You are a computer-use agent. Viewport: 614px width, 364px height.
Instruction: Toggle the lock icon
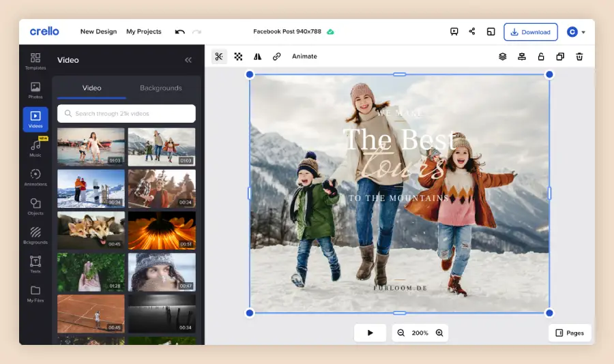(x=541, y=57)
